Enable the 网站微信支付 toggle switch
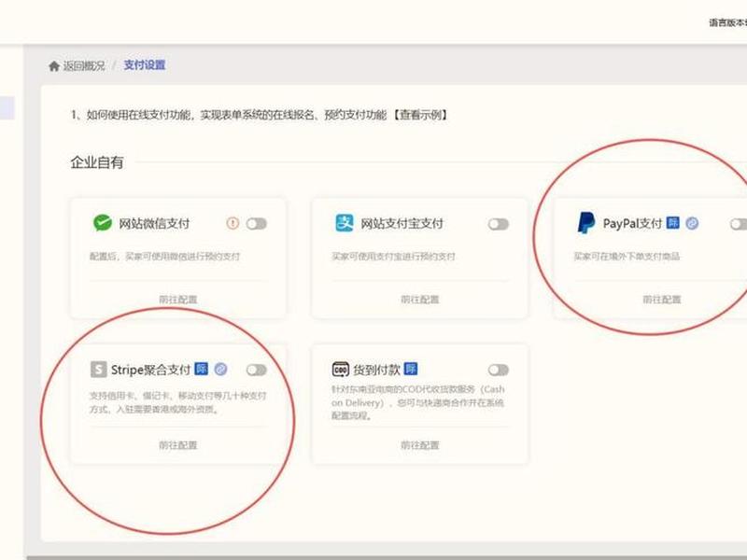 (x=256, y=223)
